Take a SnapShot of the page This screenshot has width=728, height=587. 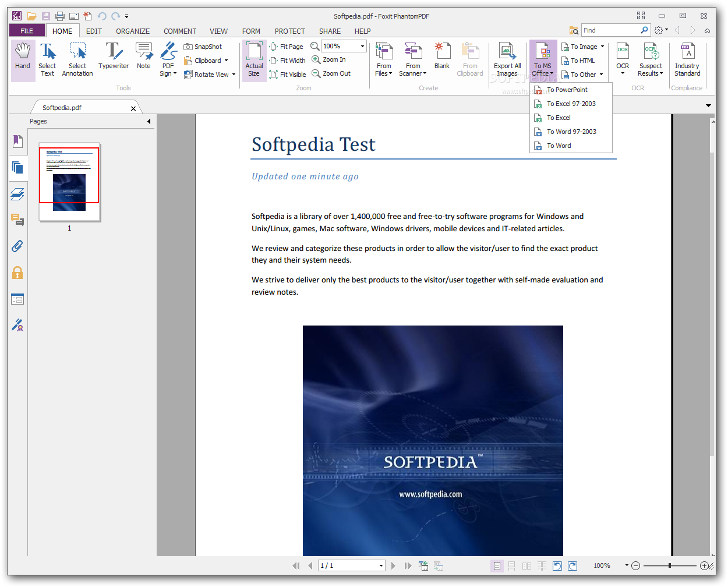point(203,47)
